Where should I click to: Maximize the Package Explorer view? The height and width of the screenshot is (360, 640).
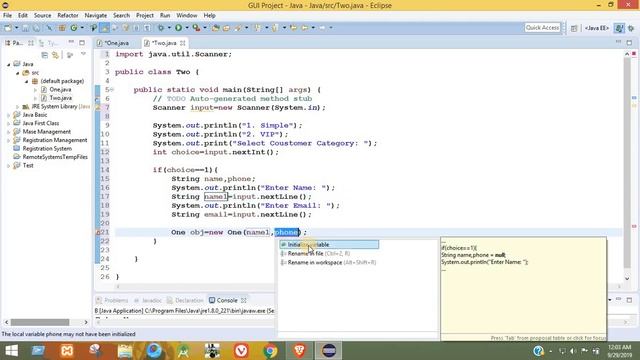tap(82, 42)
